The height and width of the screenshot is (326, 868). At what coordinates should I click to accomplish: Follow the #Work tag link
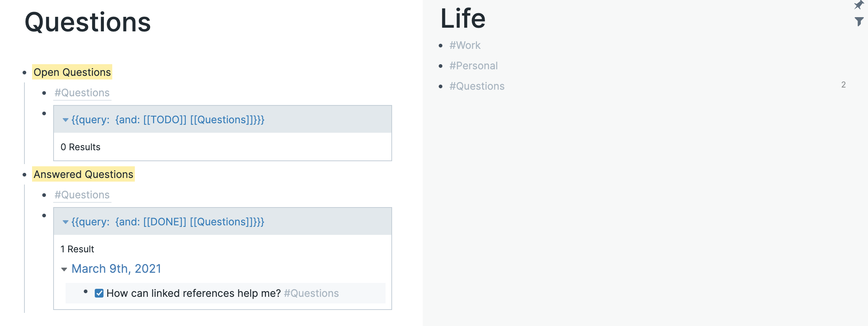point(465,45)
